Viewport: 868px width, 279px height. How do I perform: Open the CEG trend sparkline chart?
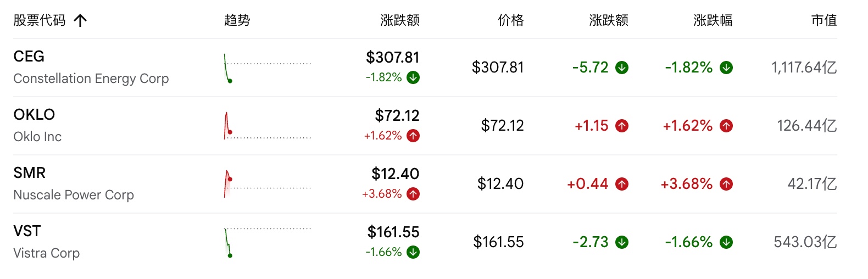click(x=268, y=68)
